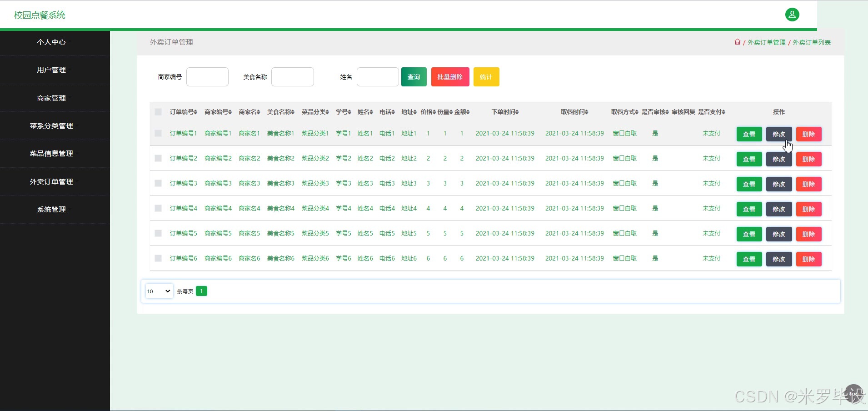The height and width of the screenshot is (411, 868).
Task: Check the row for 订单编号2
Action: [x=158, y=158]
